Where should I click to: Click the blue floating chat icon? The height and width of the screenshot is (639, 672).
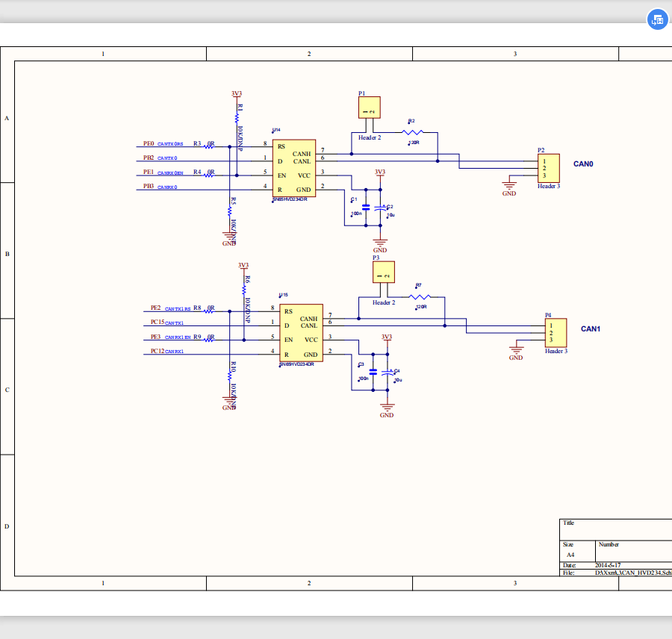657,19
